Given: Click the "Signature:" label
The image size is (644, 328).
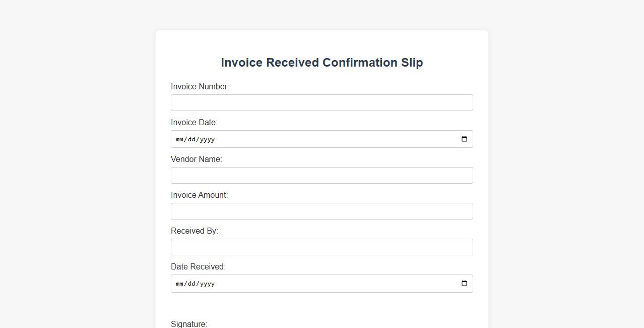Looking at the screenshot, I should [189, 324].
